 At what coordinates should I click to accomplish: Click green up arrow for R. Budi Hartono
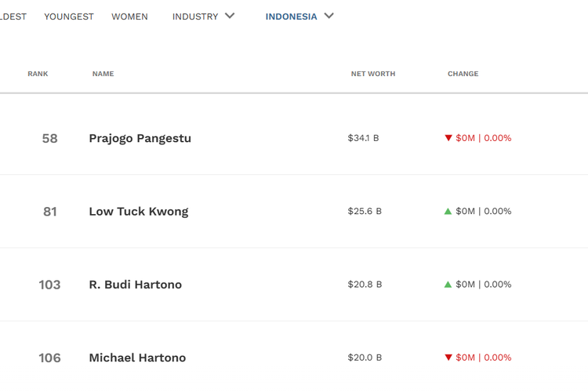(x=448, y=285)
